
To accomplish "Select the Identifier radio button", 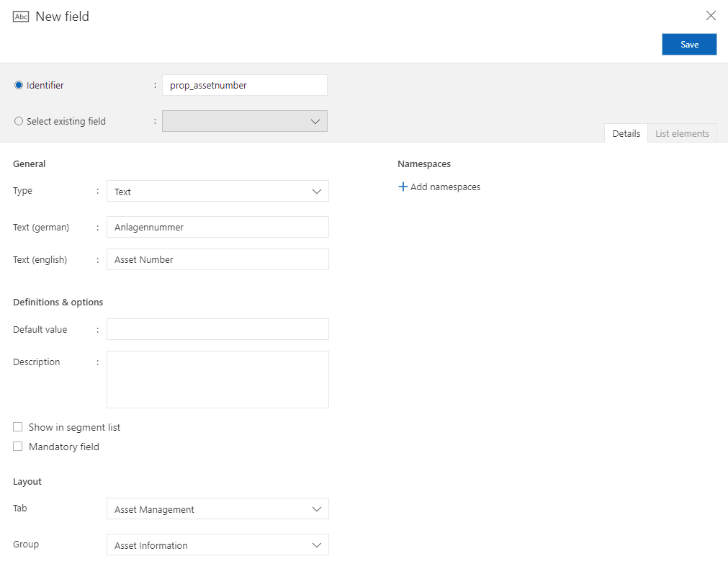I will (18, 84).
